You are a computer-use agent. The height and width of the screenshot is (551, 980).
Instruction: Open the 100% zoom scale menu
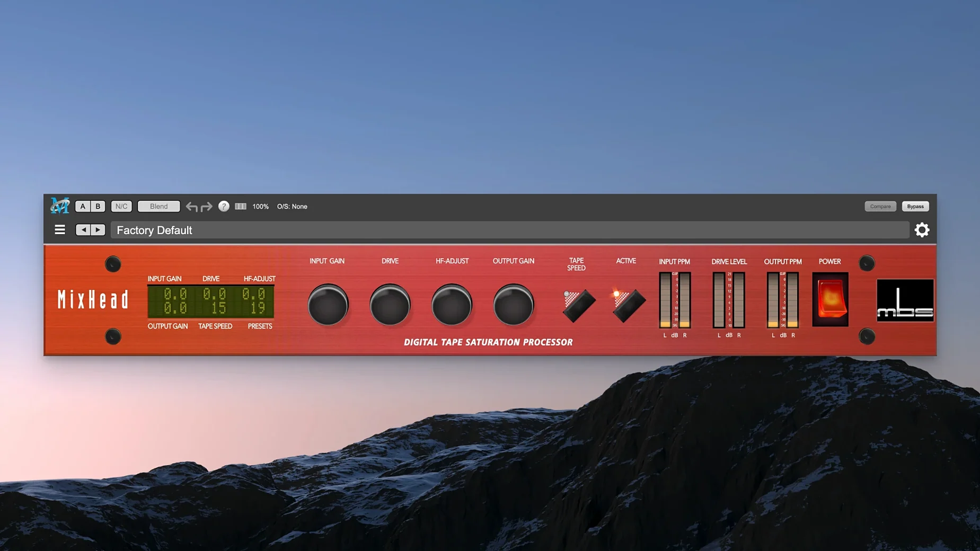click(260, 206)
